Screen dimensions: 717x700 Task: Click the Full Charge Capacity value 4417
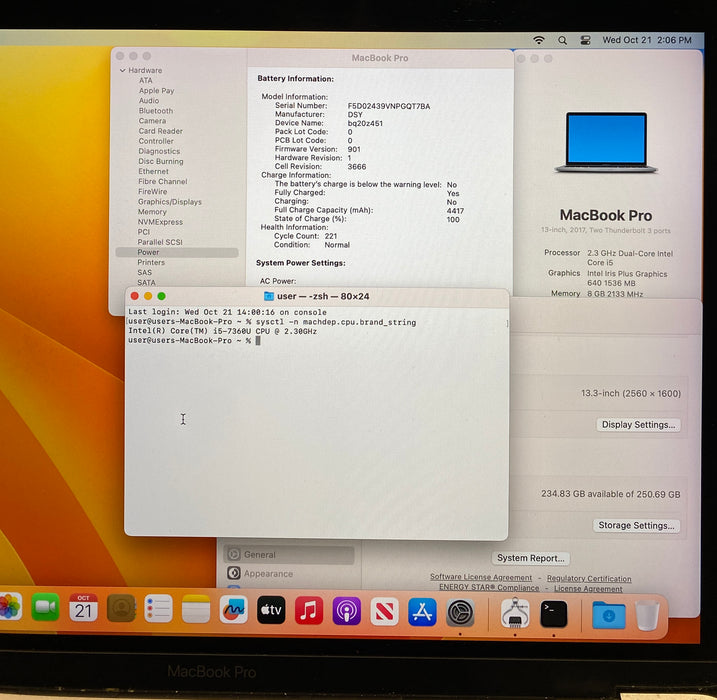[455, 211]
